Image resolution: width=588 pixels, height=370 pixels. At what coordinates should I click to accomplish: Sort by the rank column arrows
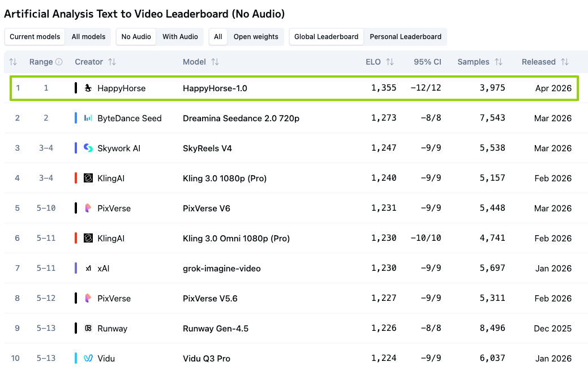click(13, 62)
